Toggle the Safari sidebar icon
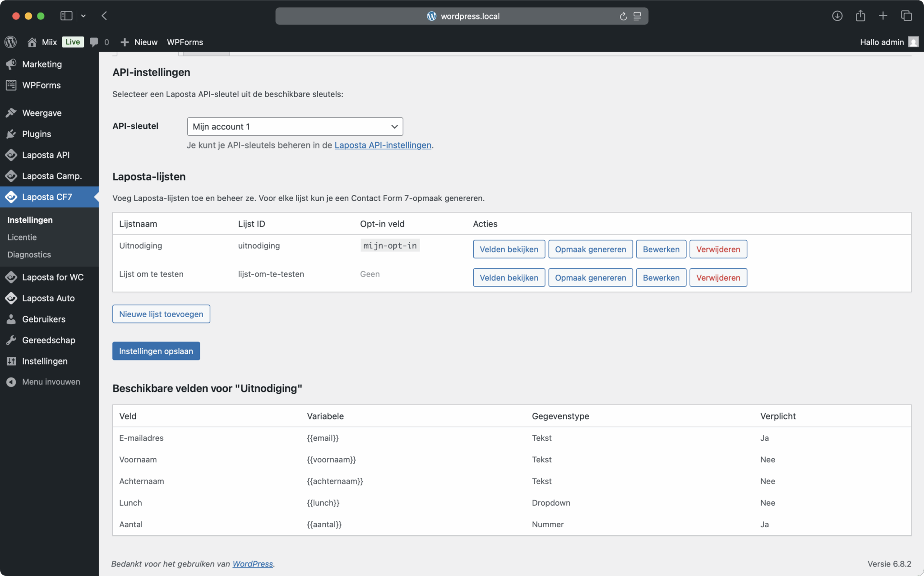 [66, 16]
